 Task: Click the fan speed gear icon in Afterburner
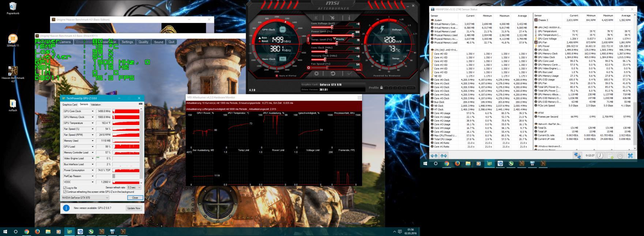point(309,68)
